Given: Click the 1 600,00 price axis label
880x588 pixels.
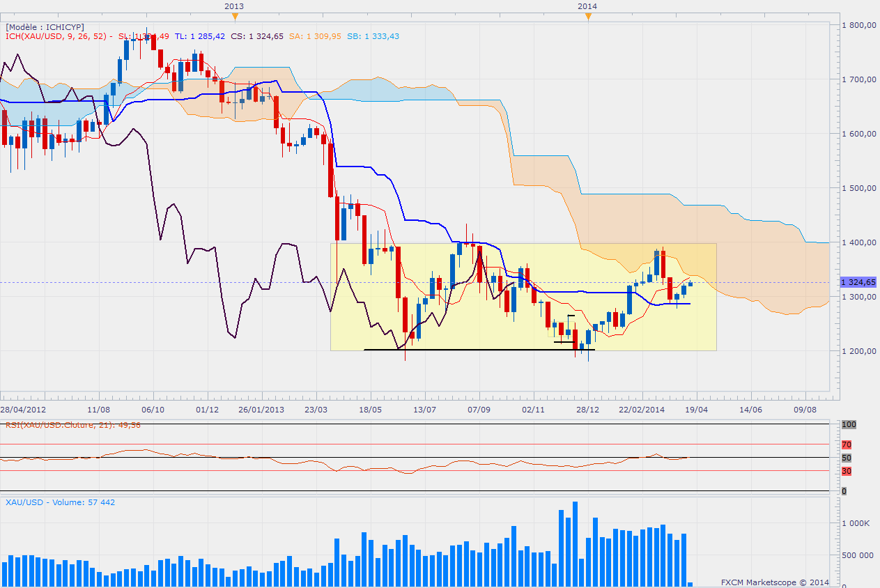Looking at the screenshot, I should pyautogui.click(x=858, y=134).
